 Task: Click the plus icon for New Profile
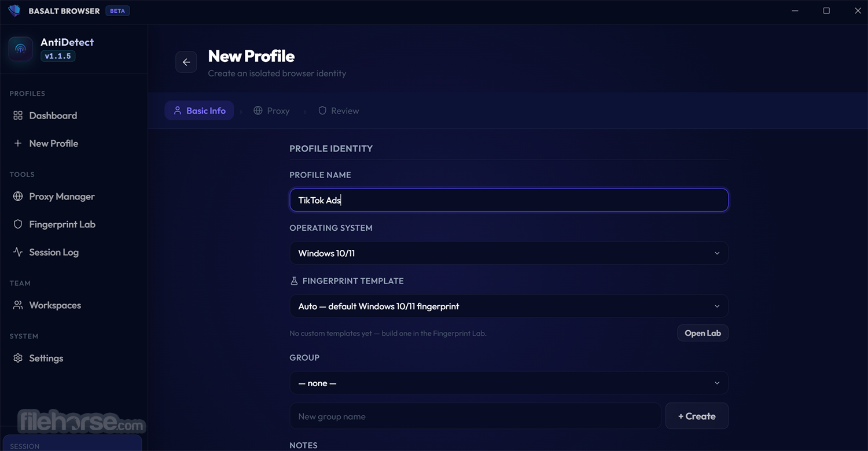click(x=18, y=143)
